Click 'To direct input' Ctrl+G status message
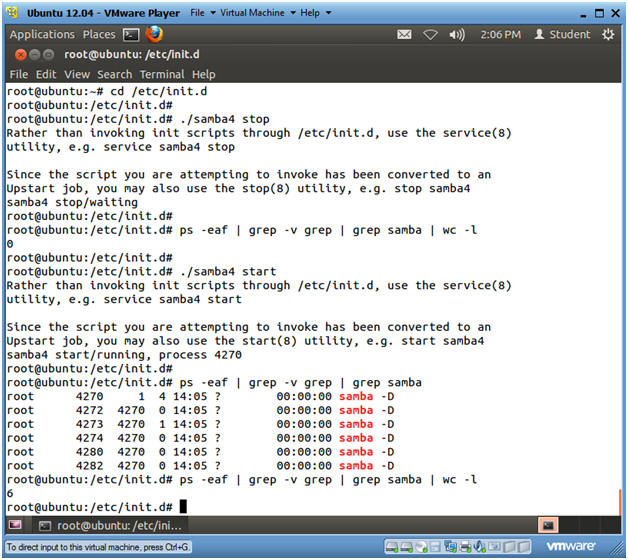Image resolution: width=628 pixels, height=560 pixels. [98, 547]
